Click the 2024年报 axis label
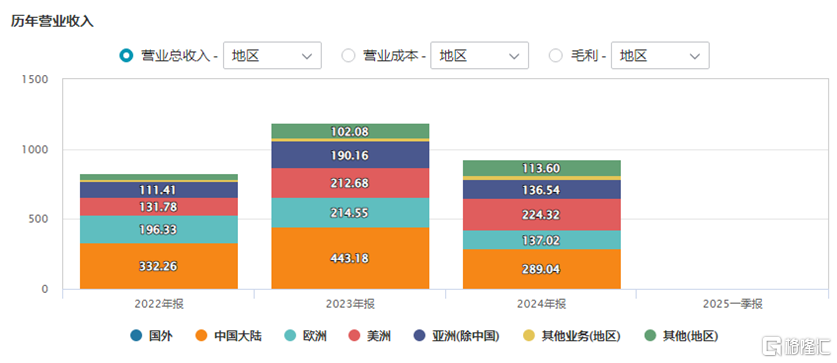 (542, 304)
